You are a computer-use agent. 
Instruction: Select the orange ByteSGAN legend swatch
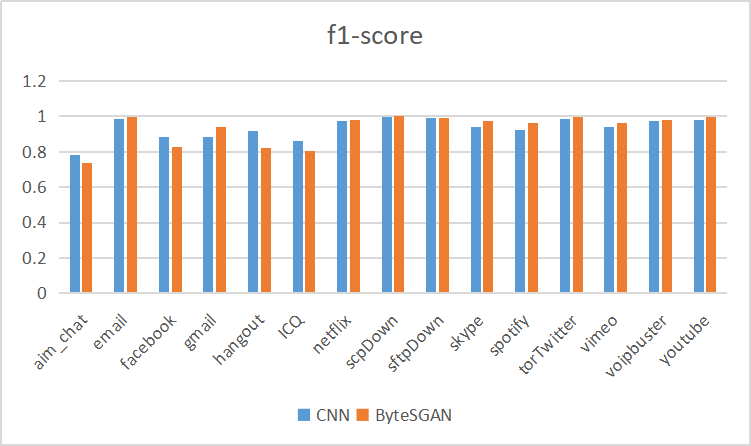click(363, 415)
